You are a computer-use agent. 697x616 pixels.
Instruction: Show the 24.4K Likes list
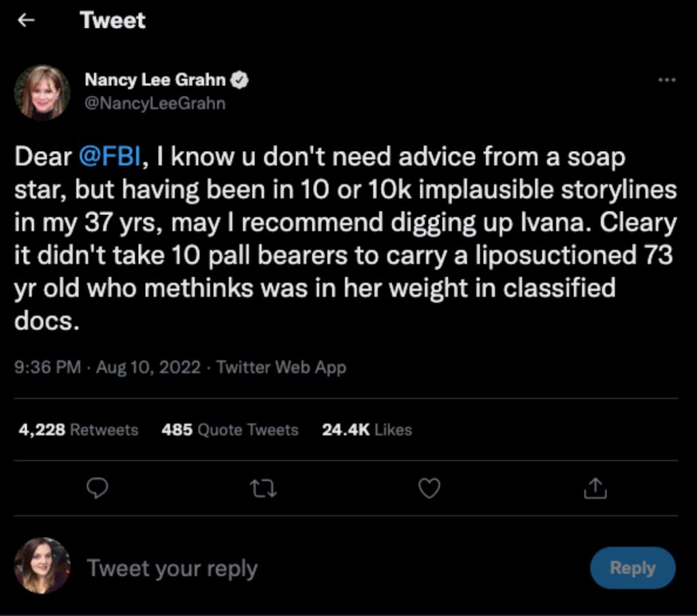[x=366, y=430]
